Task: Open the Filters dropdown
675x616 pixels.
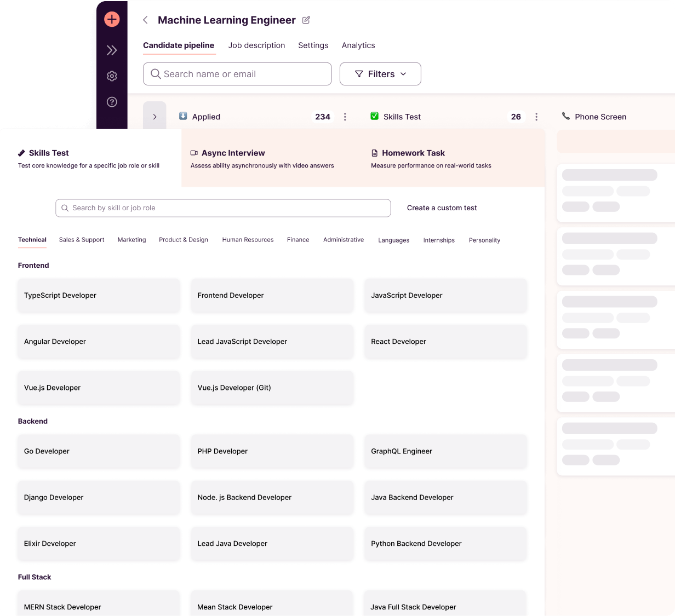Action: (x=380, y=74)
